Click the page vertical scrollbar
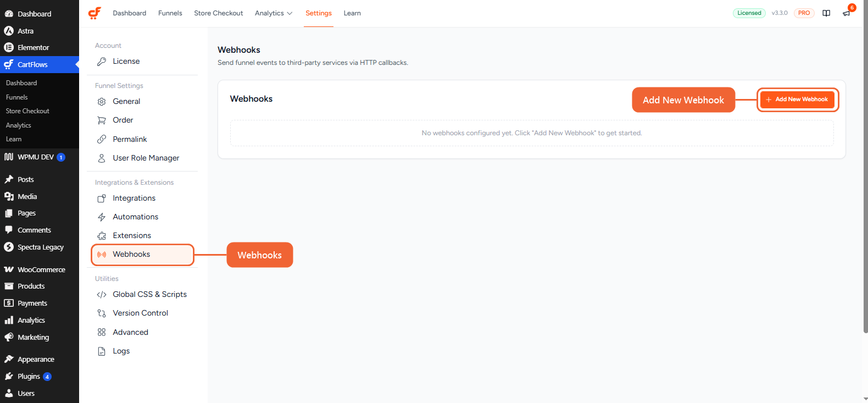 pyautogui.click(x=866, y=168)
